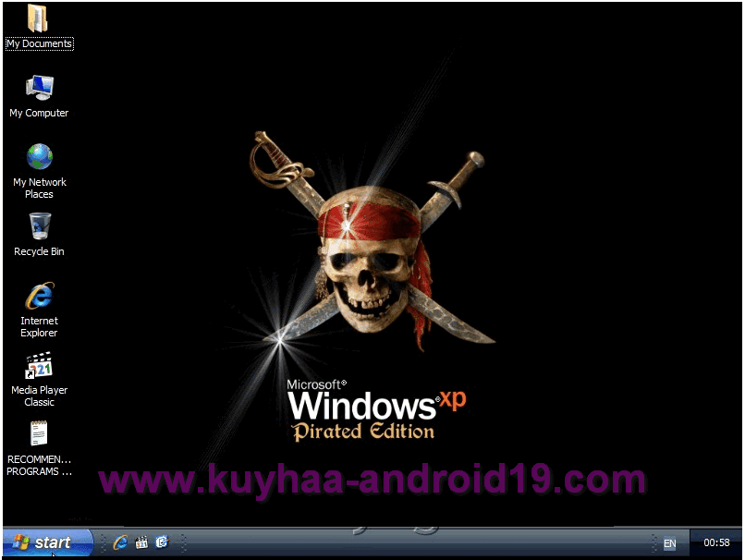Launch Media Player Classic from Quick Launch
This screenshot has height=560, width=745.
tap(141, 542)
